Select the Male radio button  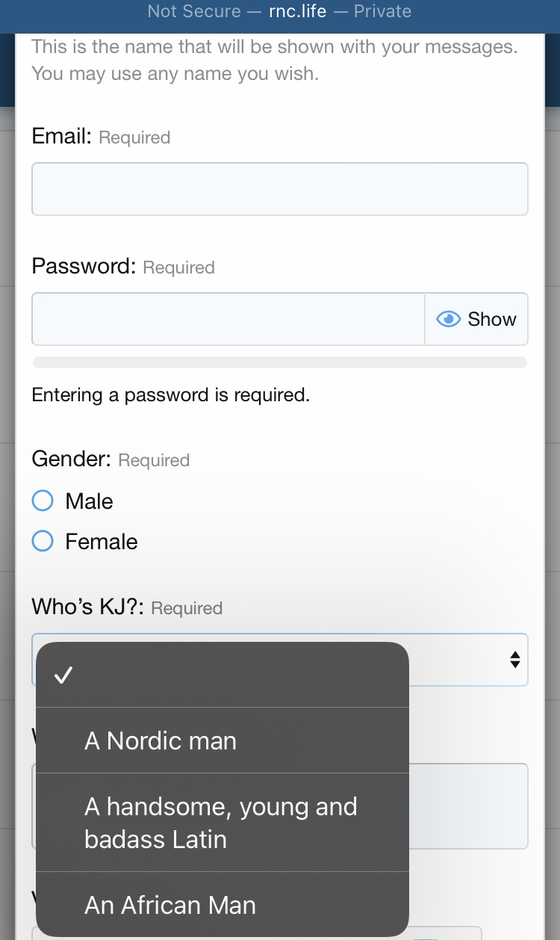[x=43, y=501]
